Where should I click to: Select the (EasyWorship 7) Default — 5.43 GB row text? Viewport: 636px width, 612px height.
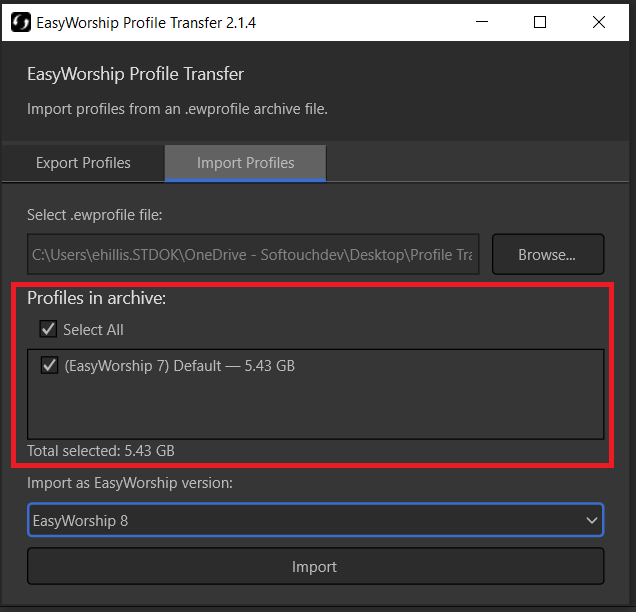[180, 366]
